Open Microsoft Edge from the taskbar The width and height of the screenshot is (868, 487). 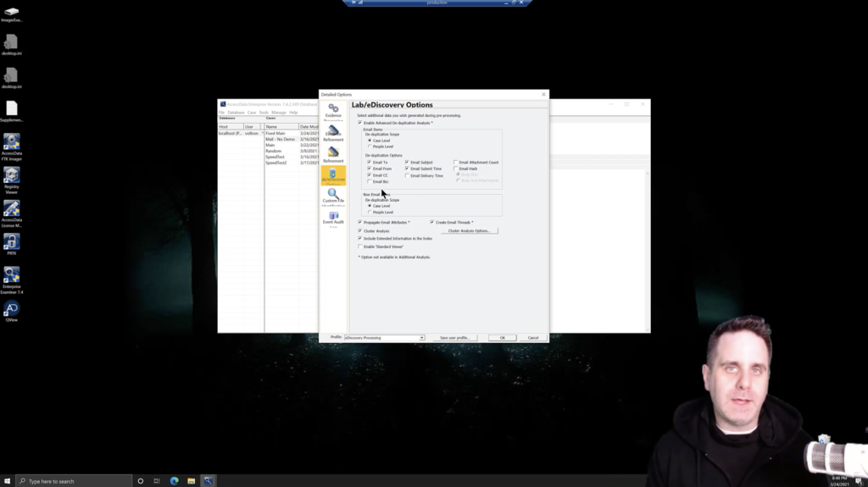click(x=175, y=481)
